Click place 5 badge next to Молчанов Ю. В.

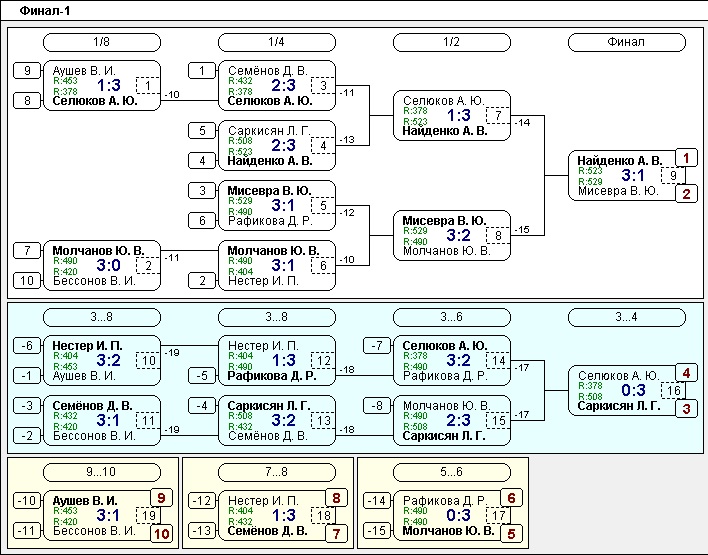512,534
